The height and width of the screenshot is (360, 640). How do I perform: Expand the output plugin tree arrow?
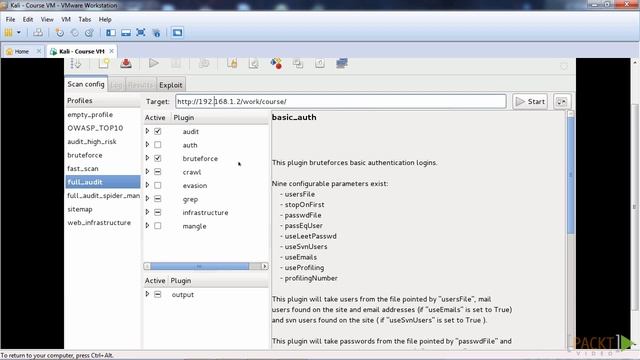click(x=147, y=294)
